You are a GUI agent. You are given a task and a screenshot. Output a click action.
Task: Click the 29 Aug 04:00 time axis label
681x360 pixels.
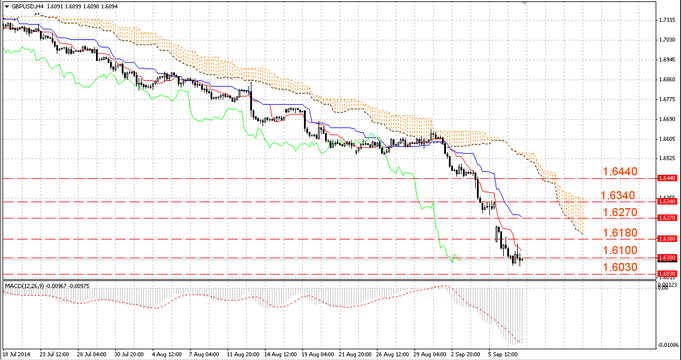(430, 353)
